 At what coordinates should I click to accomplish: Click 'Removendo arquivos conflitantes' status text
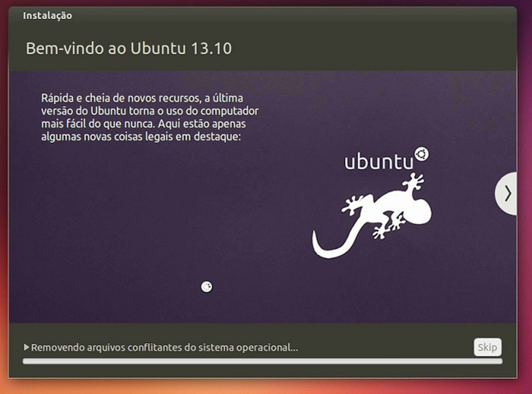(x=164, y=347)
